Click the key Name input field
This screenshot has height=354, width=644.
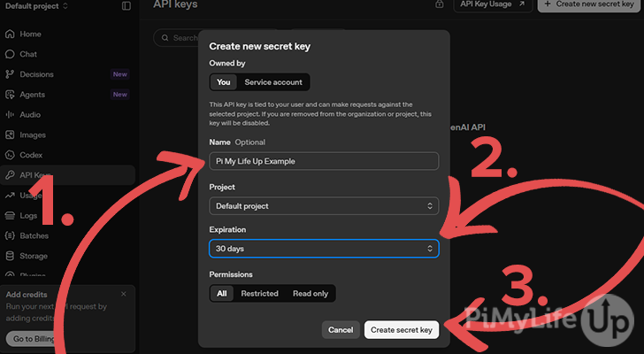coord(324,161)
